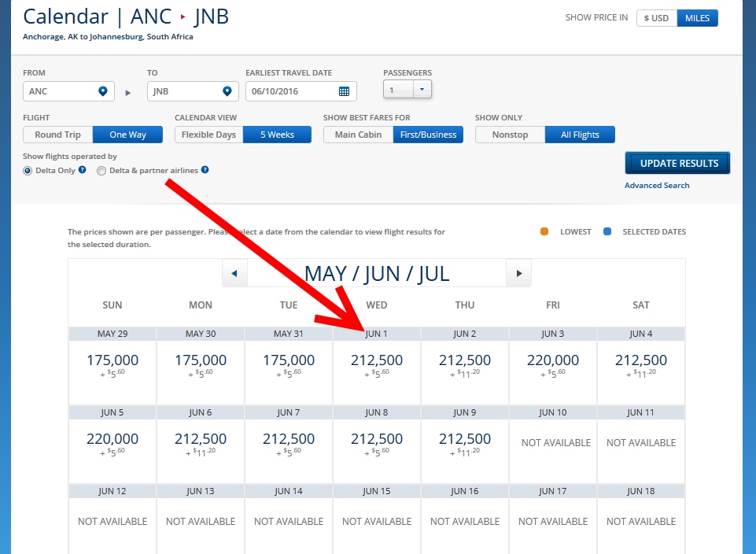Image resolution: width=756 pixels, height=554 pixels.
Task: Switch calendar view to Flexible Days
Action: [208, 134]
